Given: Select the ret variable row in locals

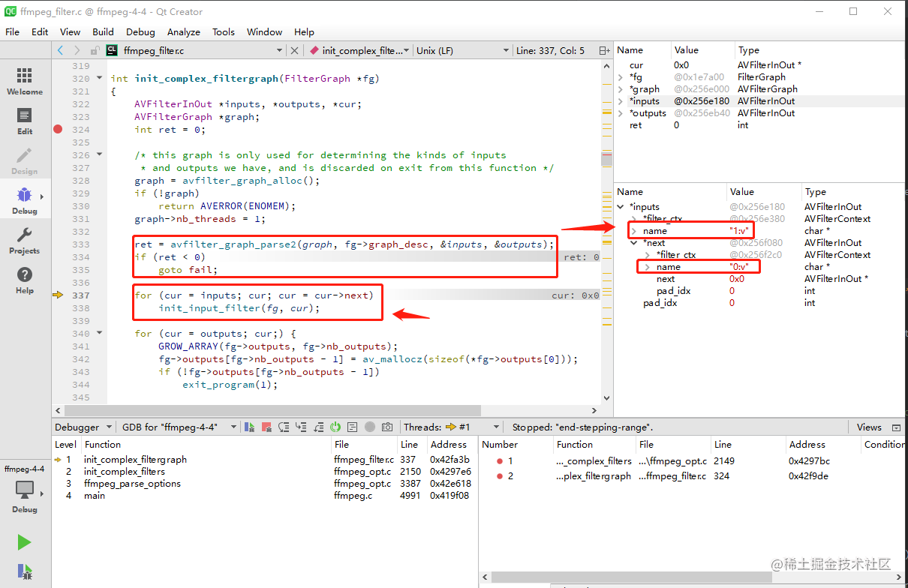Looking at the screenshot, I should point(760,125).
